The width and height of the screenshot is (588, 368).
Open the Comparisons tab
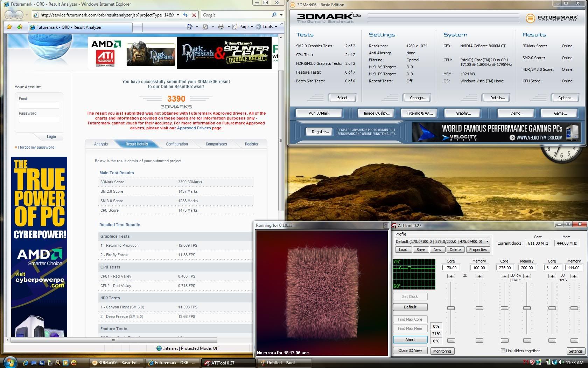click(x=216, y=144)
